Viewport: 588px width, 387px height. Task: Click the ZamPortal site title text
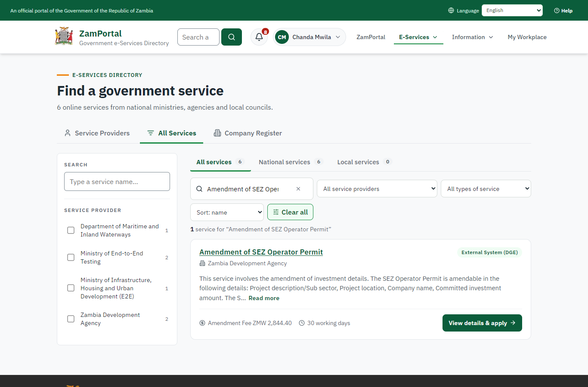coord(100,33)
